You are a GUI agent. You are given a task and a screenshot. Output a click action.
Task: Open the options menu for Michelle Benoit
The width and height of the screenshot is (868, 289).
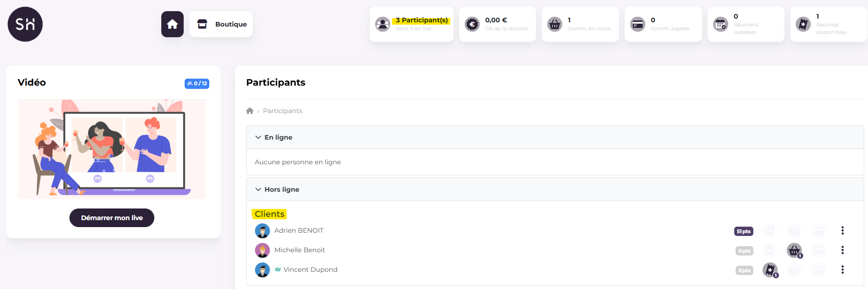[x=842, y=250]
